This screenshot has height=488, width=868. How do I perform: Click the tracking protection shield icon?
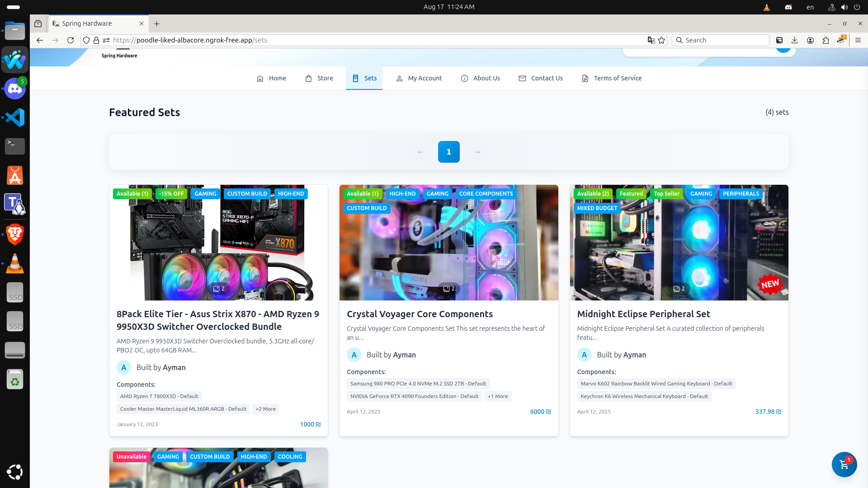click(x=86, y=40)
